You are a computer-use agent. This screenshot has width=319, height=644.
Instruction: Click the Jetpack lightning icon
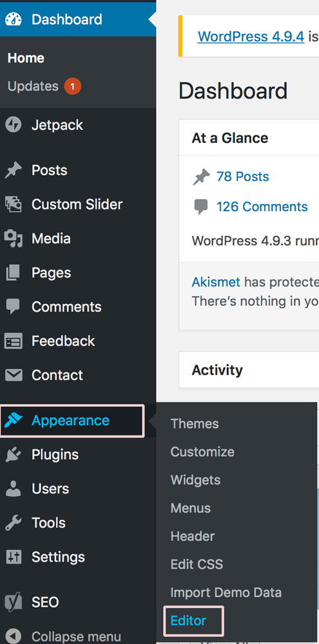pyautogui.click(x=14, y=126)
